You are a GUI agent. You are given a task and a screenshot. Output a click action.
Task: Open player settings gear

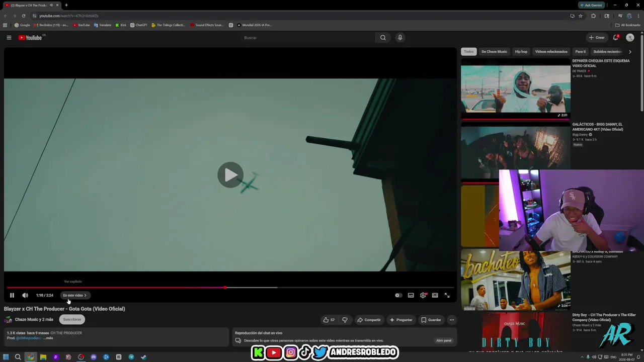coord(423,295)
